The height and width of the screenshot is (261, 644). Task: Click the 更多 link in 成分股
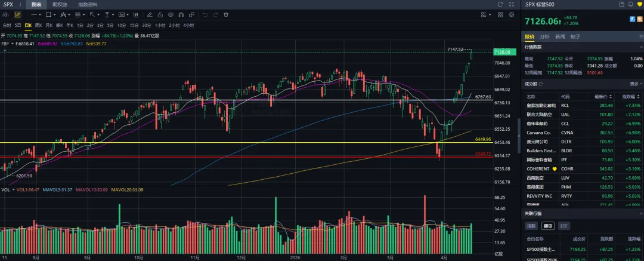point(634,84)
